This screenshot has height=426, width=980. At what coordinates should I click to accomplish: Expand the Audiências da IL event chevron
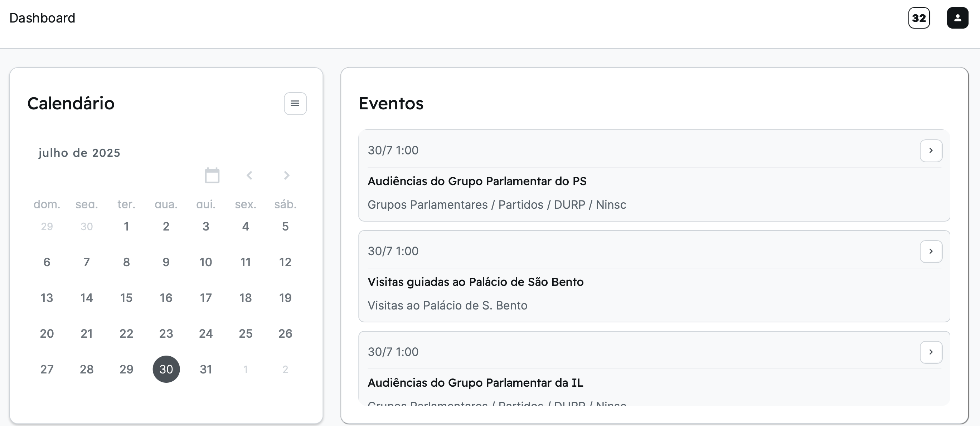931,352
